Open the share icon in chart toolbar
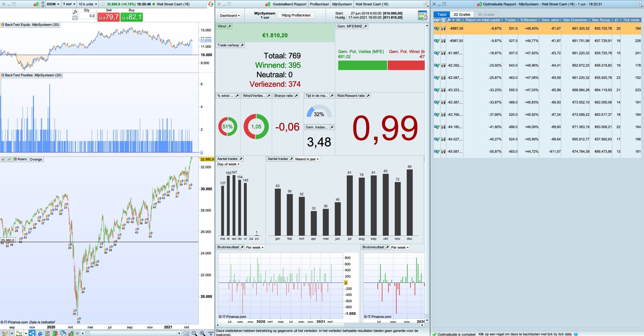 [x=32, y=333]
